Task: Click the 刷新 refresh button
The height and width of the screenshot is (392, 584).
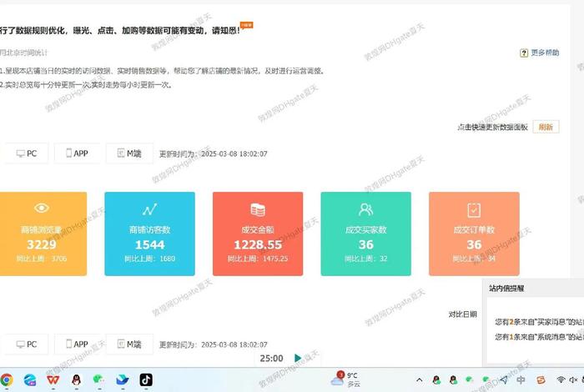Action: (x=546, y=127)
